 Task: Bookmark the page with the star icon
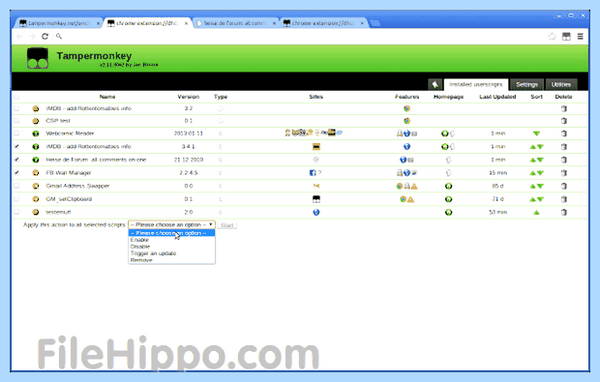[x=552, y=36]
